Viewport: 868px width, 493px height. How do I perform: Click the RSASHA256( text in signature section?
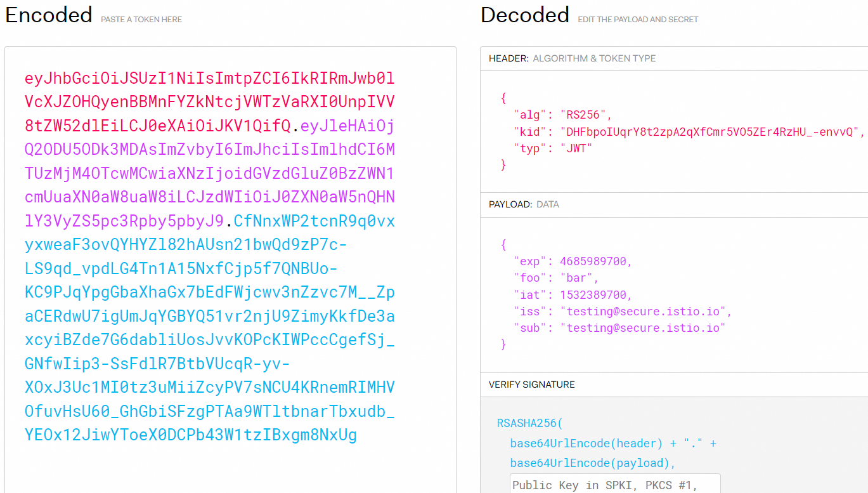pyautogui.click(x=529, y=423)
